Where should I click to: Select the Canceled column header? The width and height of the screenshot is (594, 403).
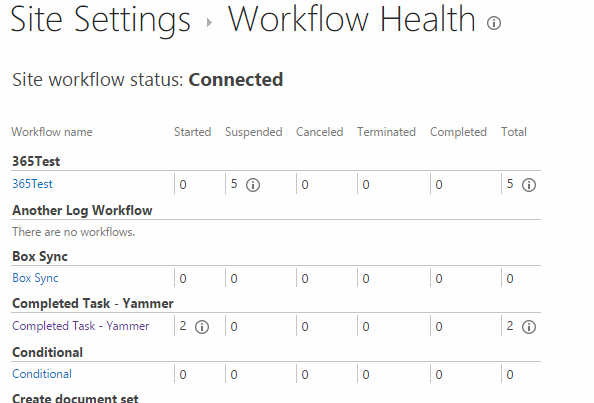319,132
